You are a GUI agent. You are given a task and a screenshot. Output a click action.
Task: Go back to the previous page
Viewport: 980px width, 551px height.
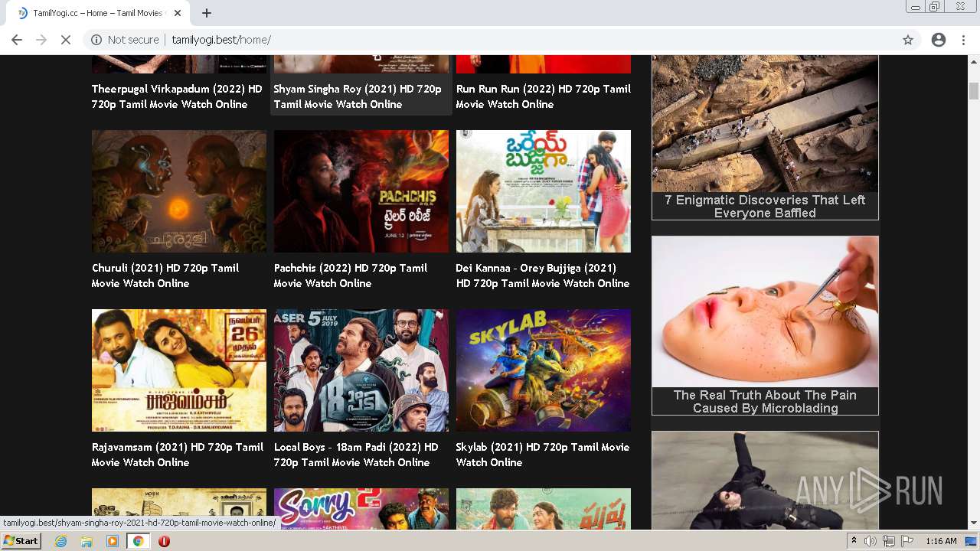point(17,40)
